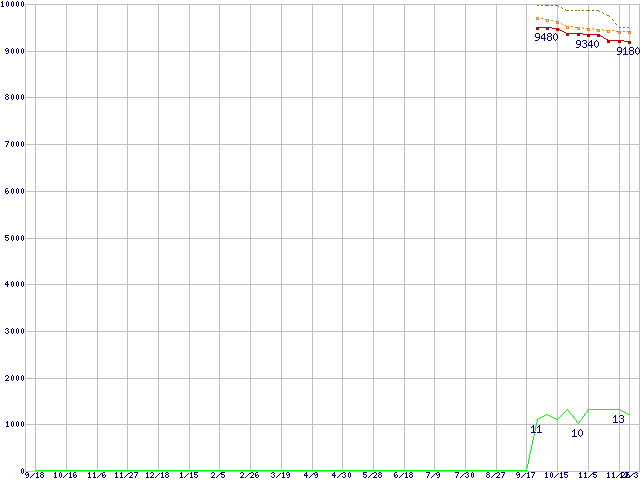640x480 pixels.
Task: Click the 7000 y-axis label
Action: tap(12, 144)
